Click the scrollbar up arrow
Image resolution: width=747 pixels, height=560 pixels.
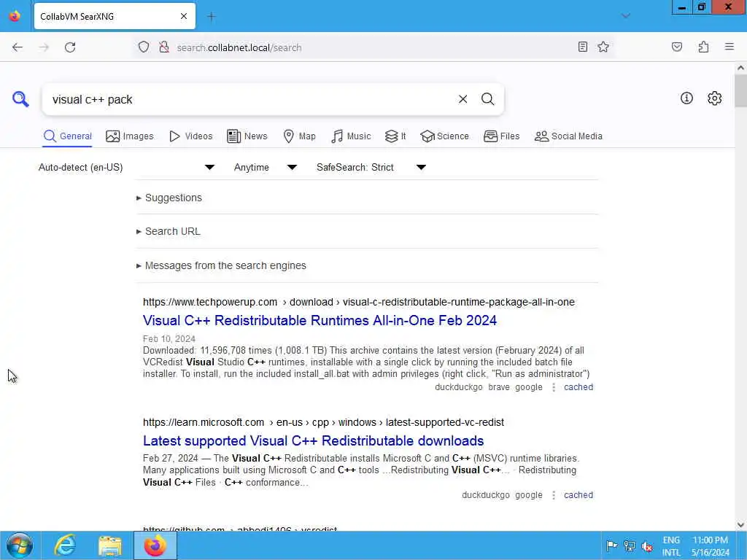click(740, 68)
